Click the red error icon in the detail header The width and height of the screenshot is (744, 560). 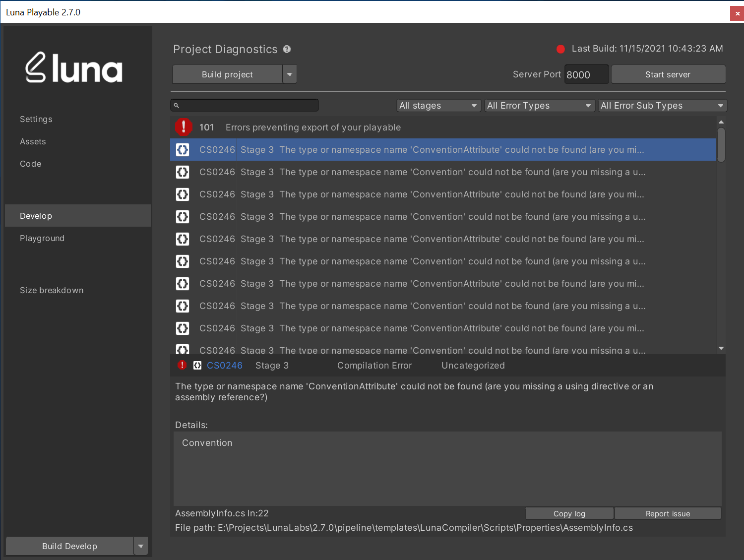(x=182, y=366)
